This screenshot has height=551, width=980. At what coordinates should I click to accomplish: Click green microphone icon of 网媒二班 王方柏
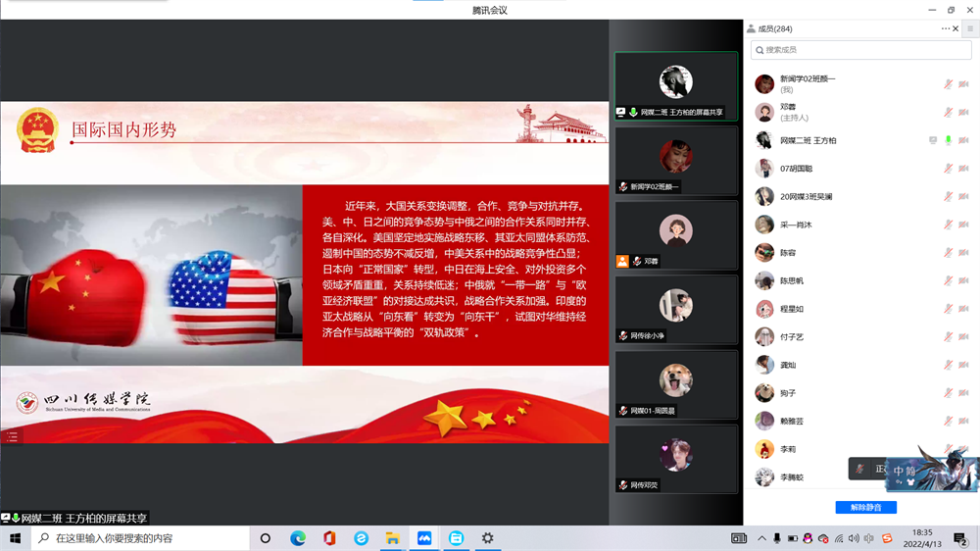(x=948, y=140)
